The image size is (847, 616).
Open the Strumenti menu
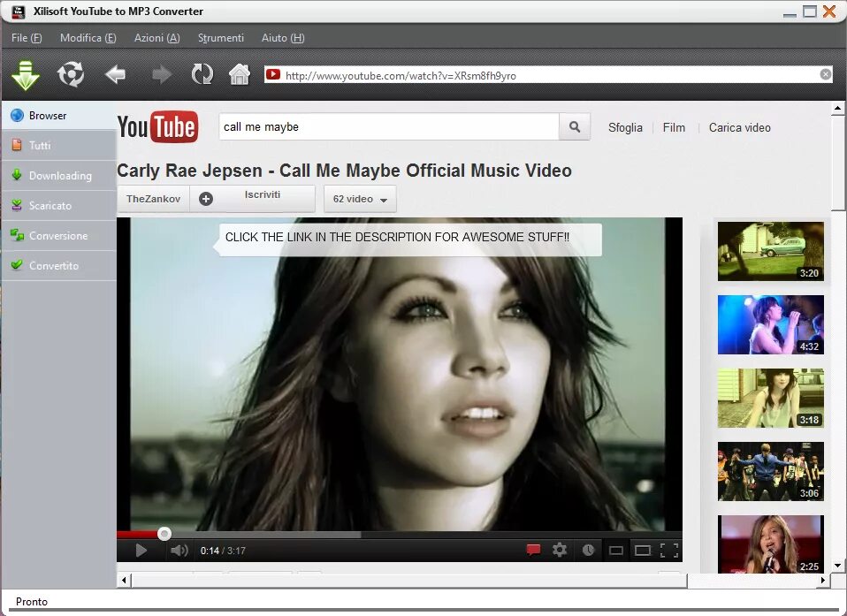(221, 38)
